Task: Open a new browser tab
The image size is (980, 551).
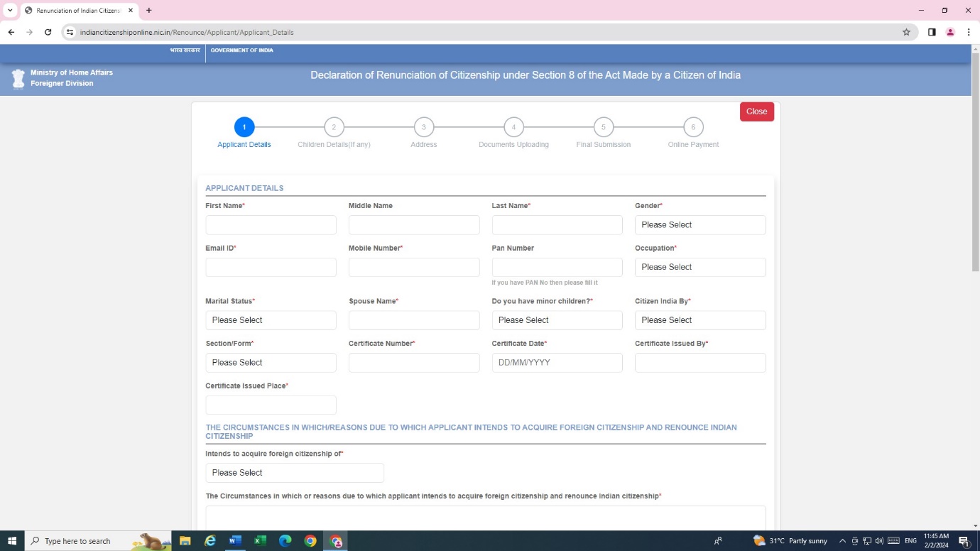Action: pyautogui.click(x=149, y=11)
